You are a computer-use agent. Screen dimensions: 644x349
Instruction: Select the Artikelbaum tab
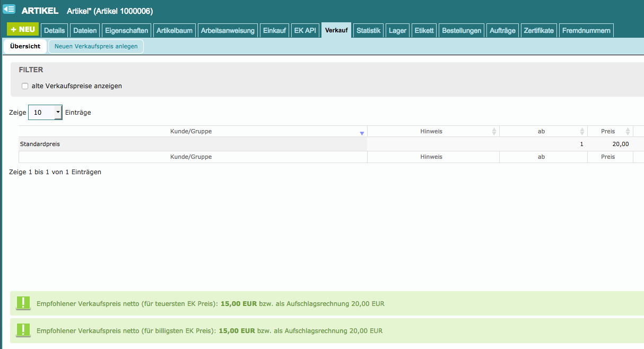click(x=175, y=31)
